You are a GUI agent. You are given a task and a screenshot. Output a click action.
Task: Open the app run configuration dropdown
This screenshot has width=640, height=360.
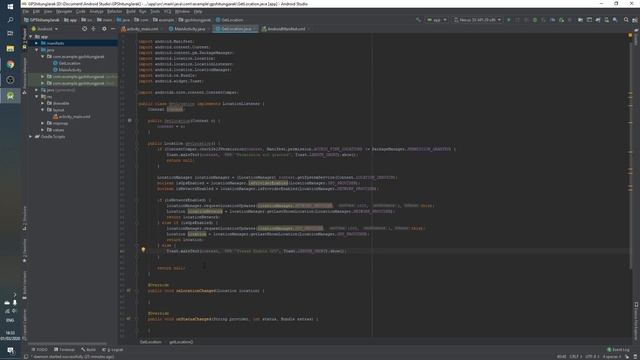(437, 20)
